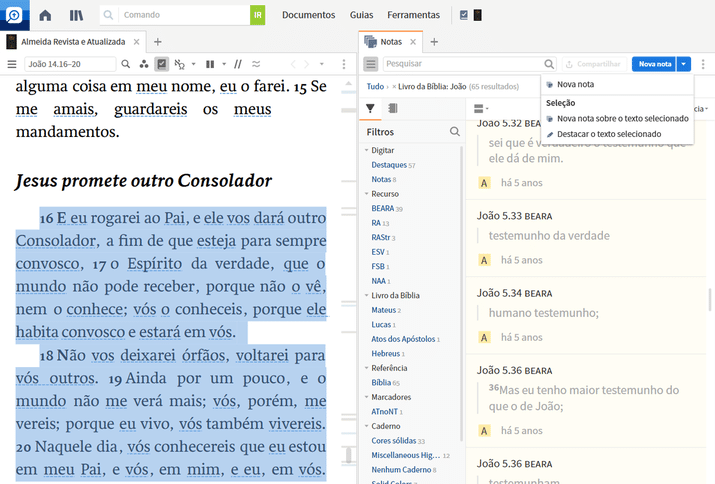Image resolution: width=715 pixels, height=484 pixels.
Task: Add a new tab beside Notas
Action: pos(434,42)
